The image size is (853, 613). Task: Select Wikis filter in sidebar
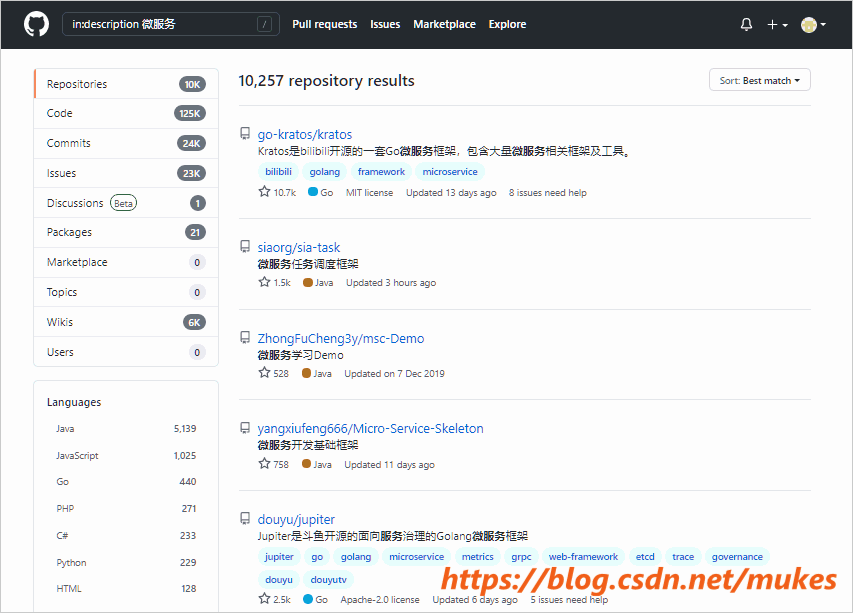tap(126, 322)
